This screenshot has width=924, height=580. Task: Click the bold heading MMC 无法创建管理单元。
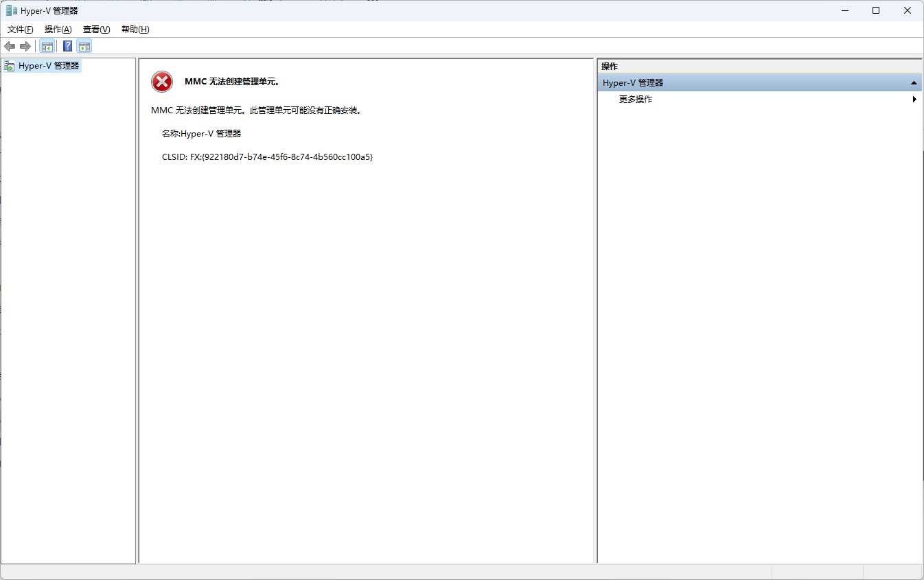(x=232, y=82)
